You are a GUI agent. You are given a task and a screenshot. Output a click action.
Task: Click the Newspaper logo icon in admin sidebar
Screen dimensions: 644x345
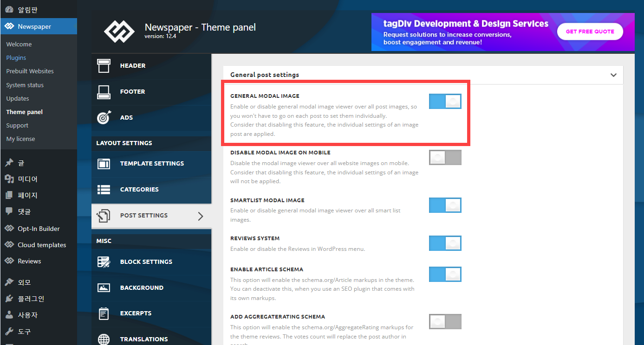point(9,26)
